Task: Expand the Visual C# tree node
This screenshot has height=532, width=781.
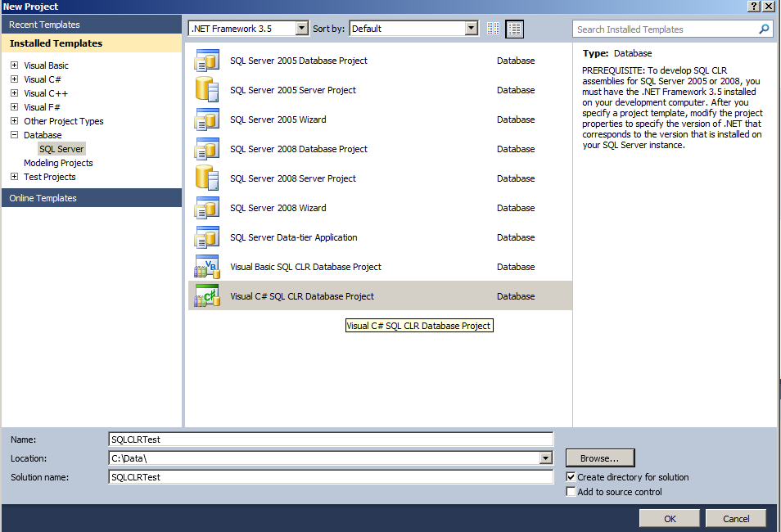Action: pyautogui.click(x=14, y=79)
